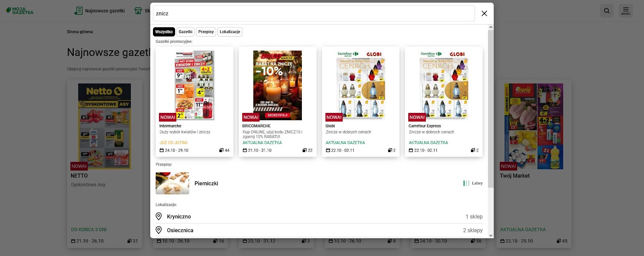
Task: Click scrollbar down arrow in search popup
Action: click(491, 236)
